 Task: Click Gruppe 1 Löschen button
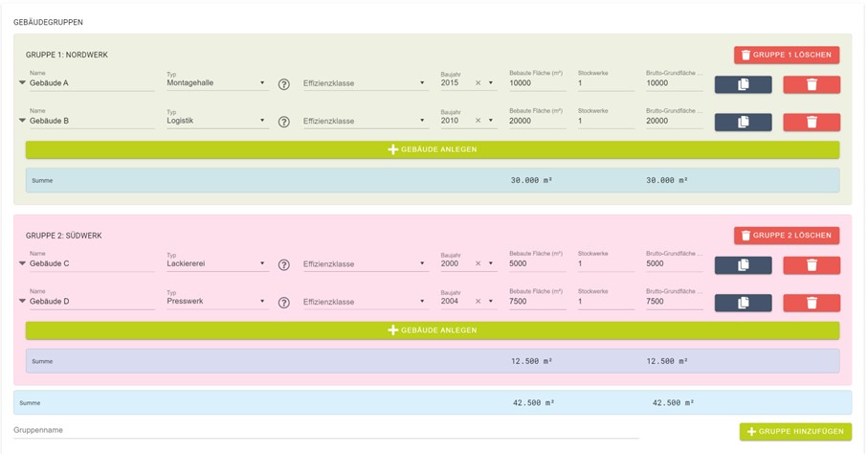pos(787,55)
